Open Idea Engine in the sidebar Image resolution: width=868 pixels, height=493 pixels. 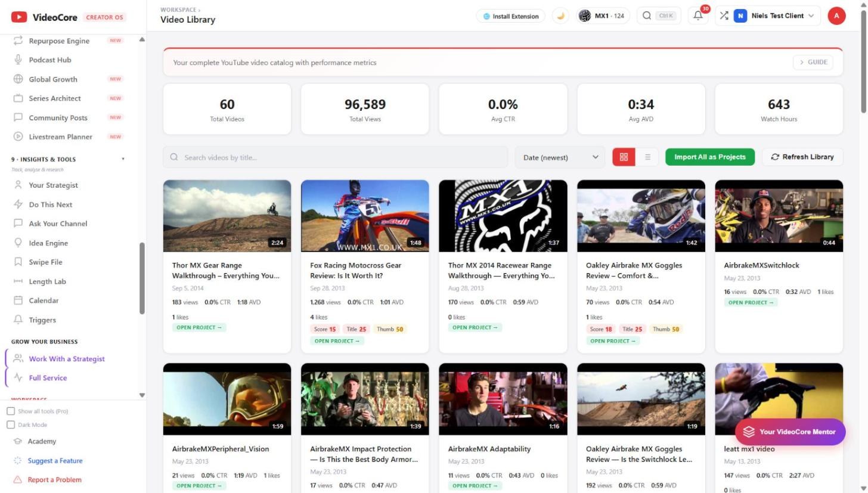pyautogui.click(x=48, y=243)
